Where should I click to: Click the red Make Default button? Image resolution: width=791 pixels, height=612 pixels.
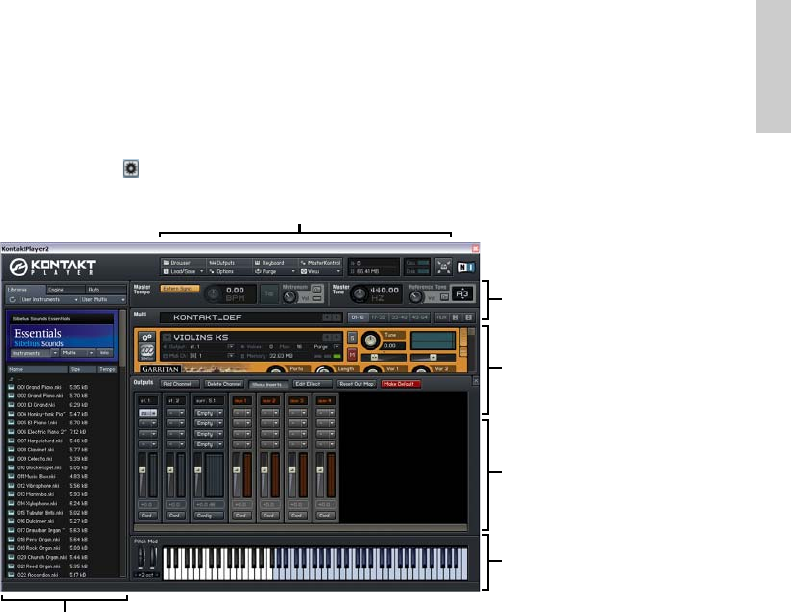pos(401,384)
